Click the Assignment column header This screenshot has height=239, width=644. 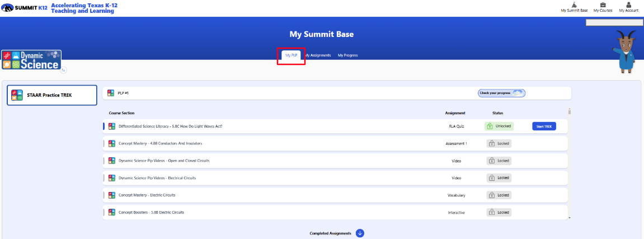[x=455, y=113]
